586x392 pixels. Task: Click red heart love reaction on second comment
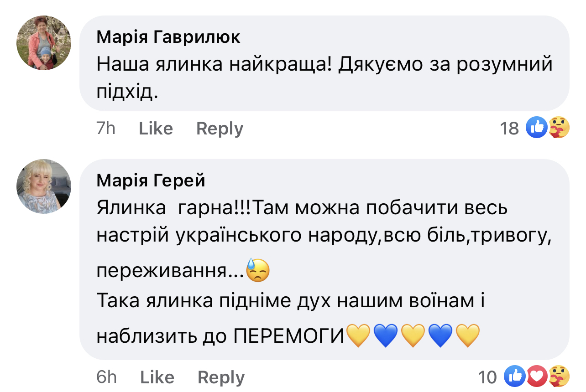pos(536,377)
